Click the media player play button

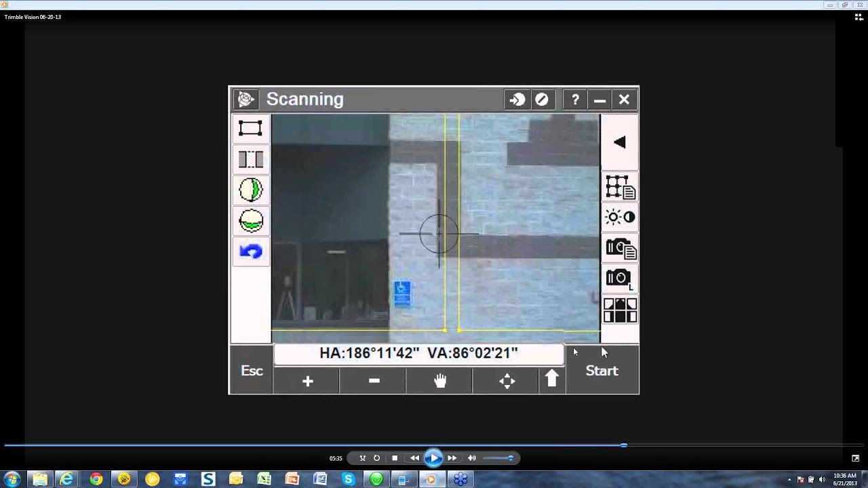(x=433, y=458)
